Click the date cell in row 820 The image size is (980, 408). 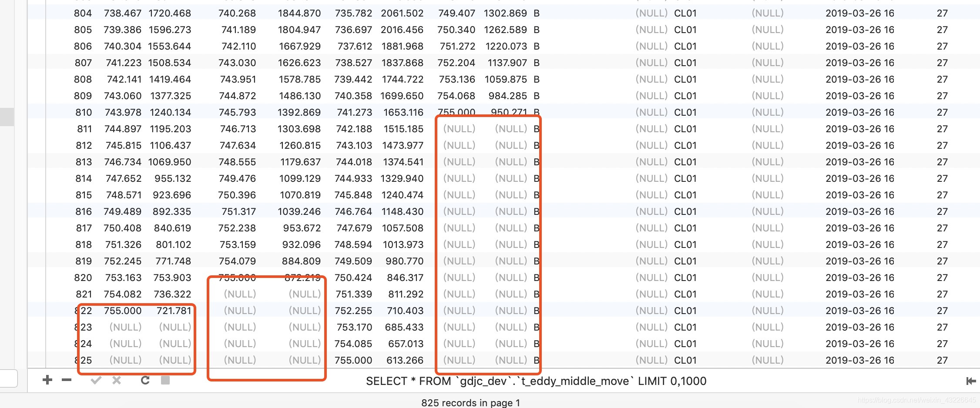point(860,278)
